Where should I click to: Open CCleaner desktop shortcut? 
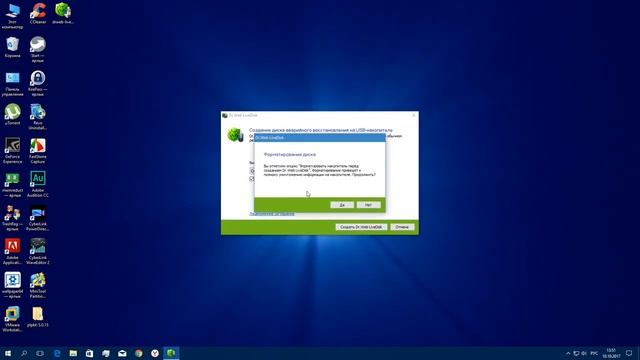click(x=38, y=13)
